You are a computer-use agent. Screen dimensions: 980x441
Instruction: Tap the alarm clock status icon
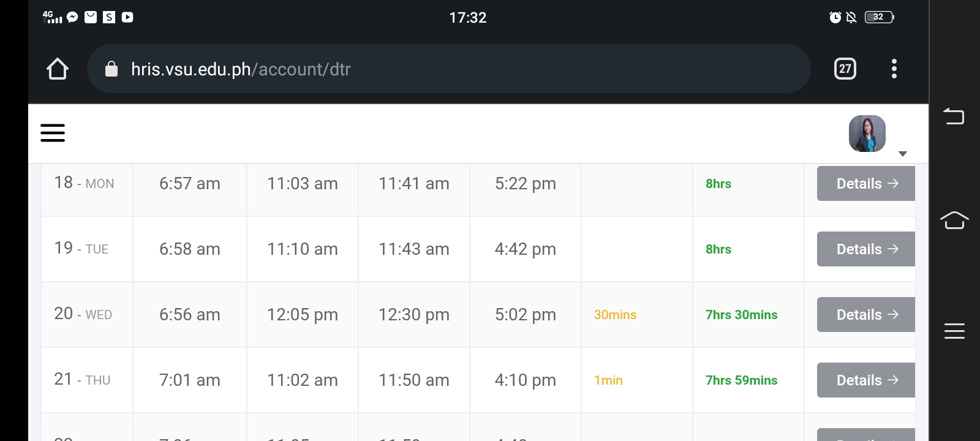835,17
